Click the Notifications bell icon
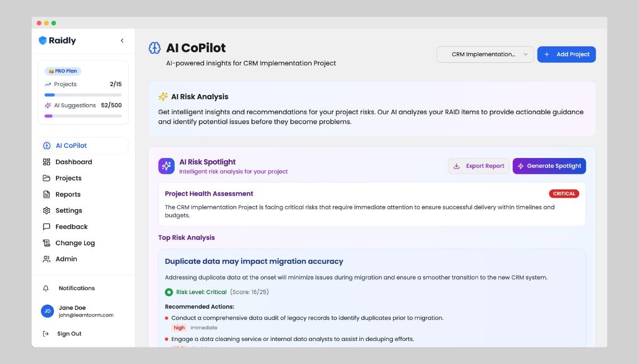Image resolution: width=639 pixels, height=364 pixels. click(x=46, y=288)
